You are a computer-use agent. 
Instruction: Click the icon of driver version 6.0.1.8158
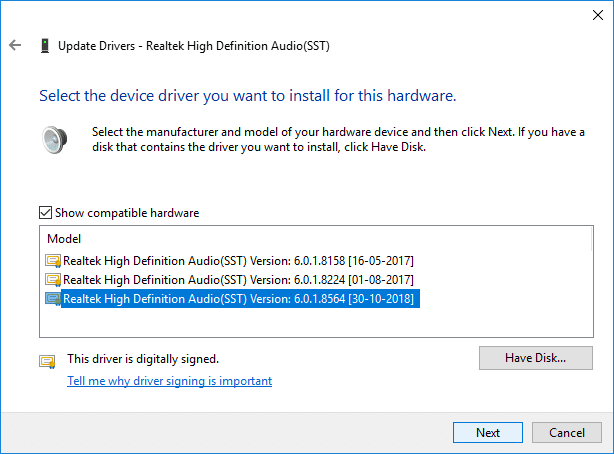pos(53,261)
